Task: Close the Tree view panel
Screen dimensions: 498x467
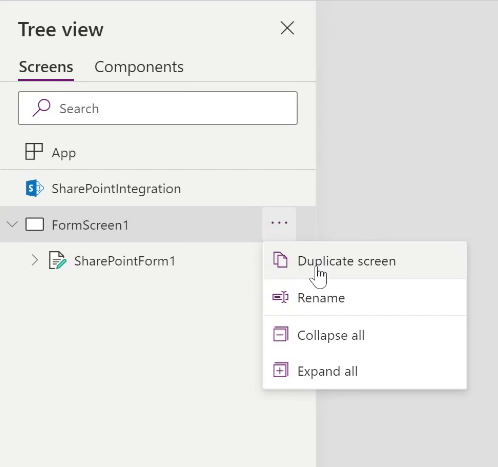Action: coord(287,28)
